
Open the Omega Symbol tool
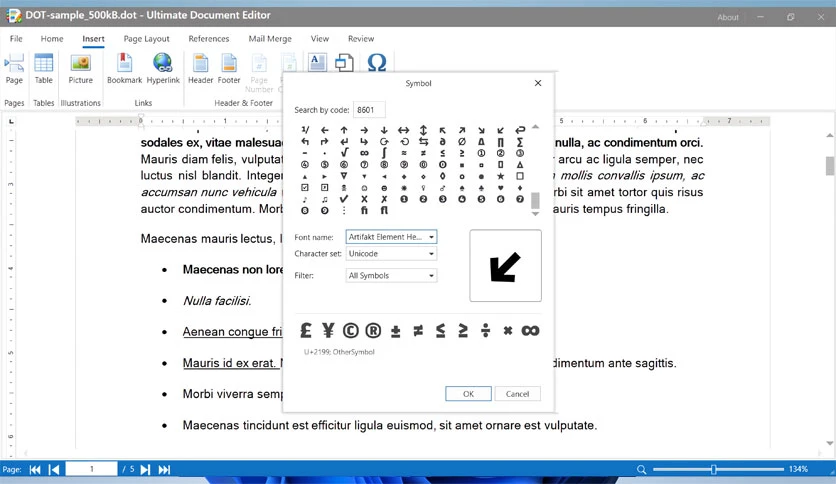[x=376, y=62]
